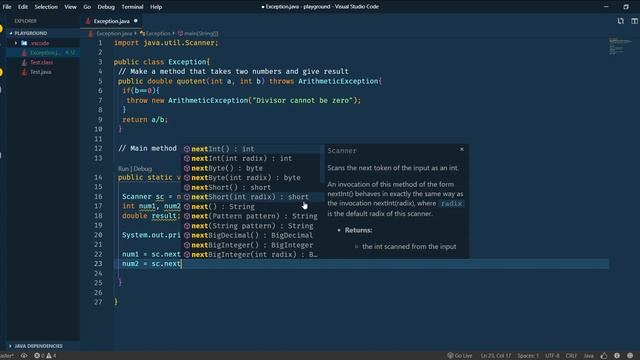
Task: Choose next(Pattern pattern) suggestion
Action: [x=251, y=216]
